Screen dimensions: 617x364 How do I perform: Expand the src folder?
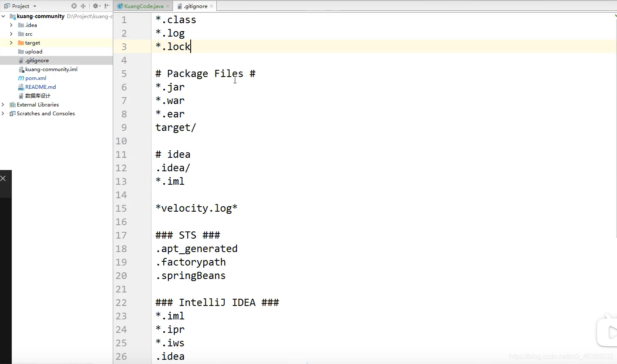[11, 34]
